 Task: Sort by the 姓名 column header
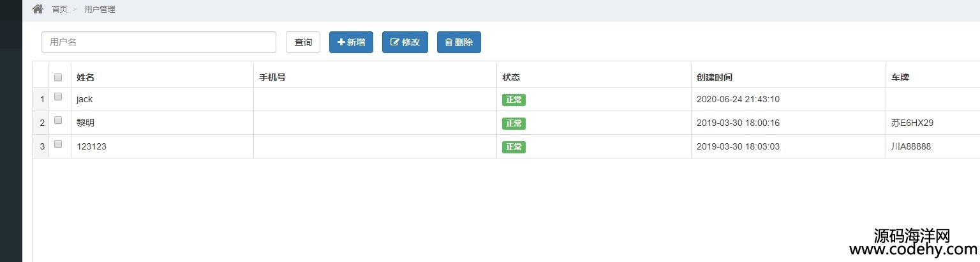point(85,77)
